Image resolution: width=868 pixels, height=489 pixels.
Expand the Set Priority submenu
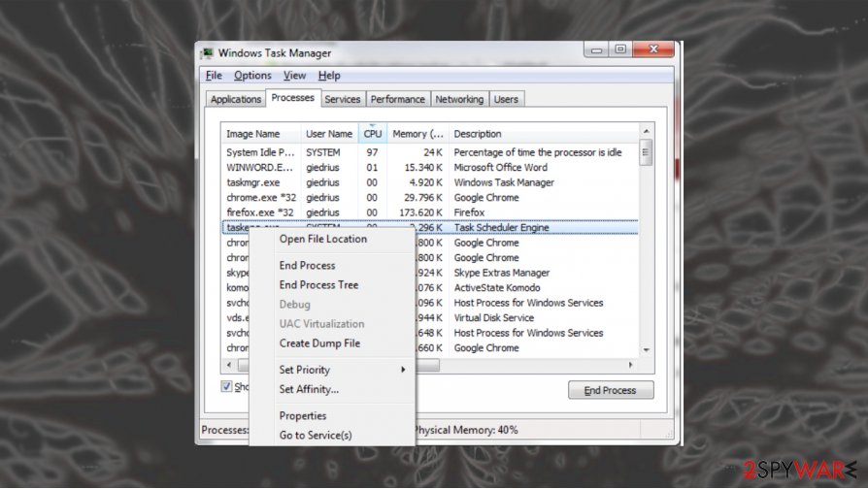pos(332,370)
